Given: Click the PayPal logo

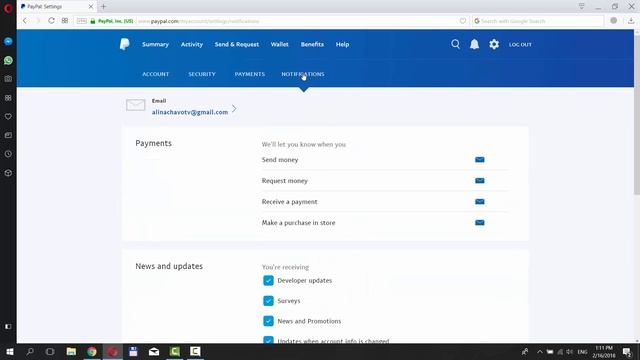Looking at the screenshot, I should [124, 44].
